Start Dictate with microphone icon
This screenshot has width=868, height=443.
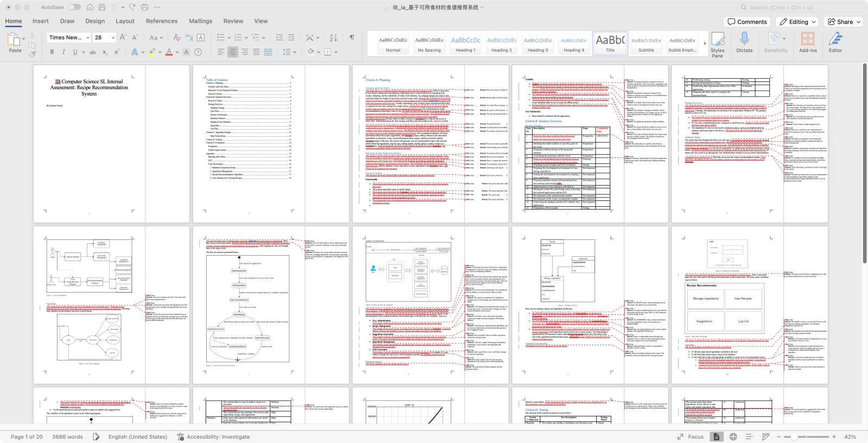(744, 42)
